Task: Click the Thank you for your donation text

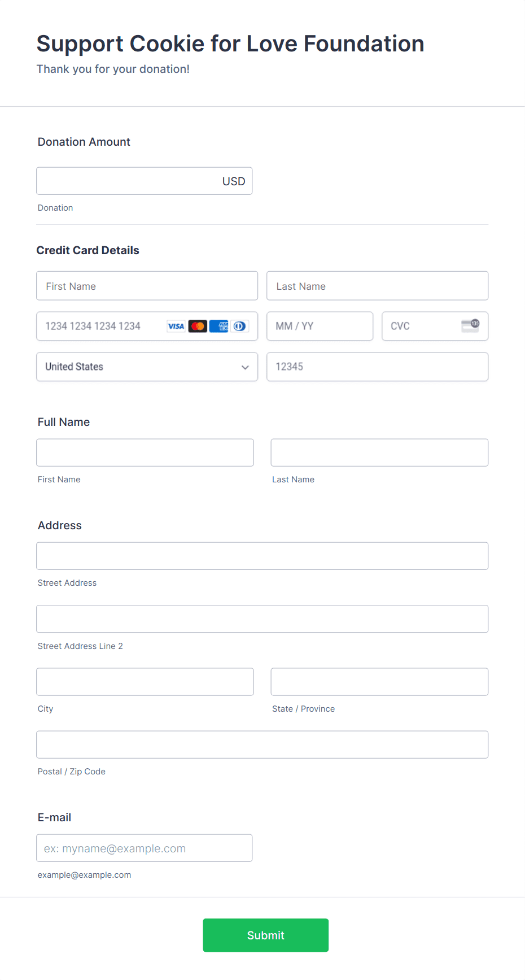Action: pos(113,69)
